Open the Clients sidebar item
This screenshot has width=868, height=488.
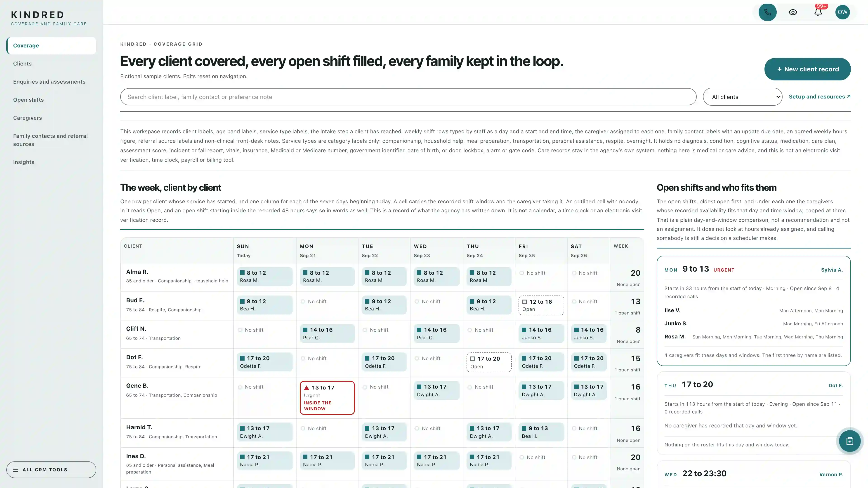[51, 64]
